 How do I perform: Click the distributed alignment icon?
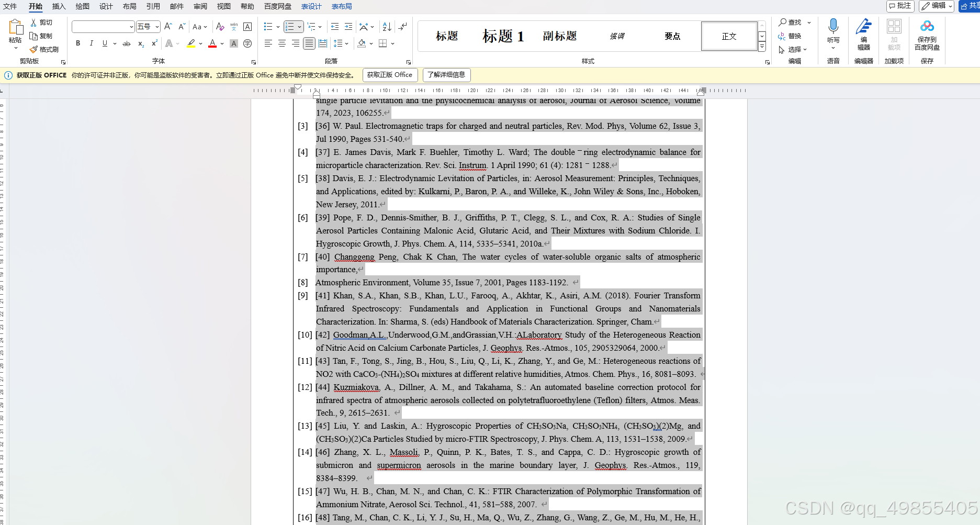[323, 43]
